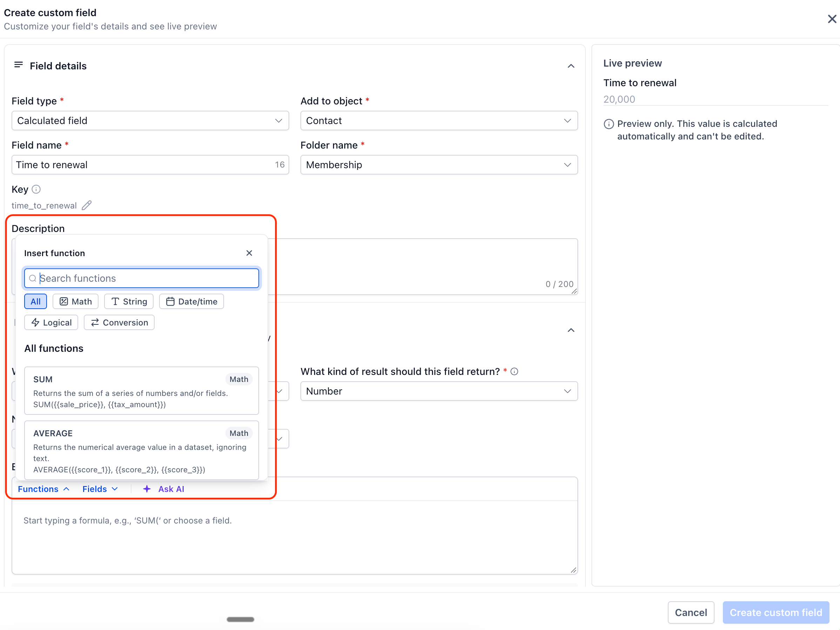Filter functions by Date/time category
Image resolution: width=840 pixels, height=630 pixels.
coord(191,301)
